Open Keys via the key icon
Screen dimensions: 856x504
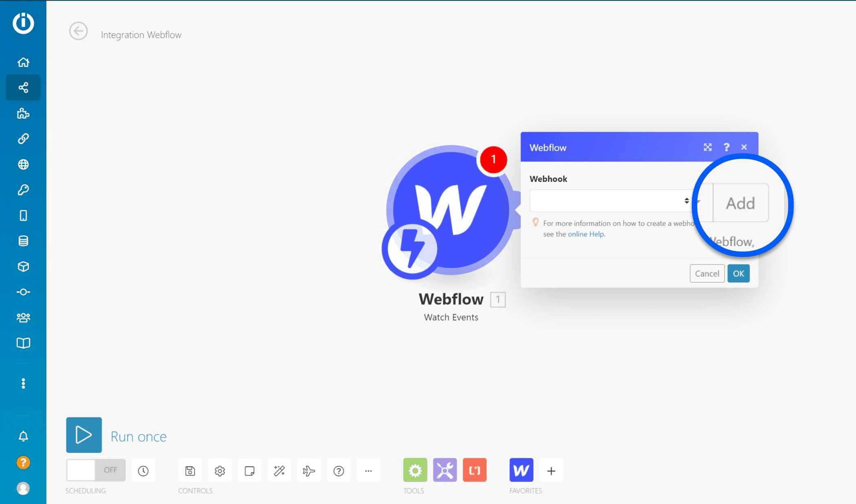click(23, 190)
